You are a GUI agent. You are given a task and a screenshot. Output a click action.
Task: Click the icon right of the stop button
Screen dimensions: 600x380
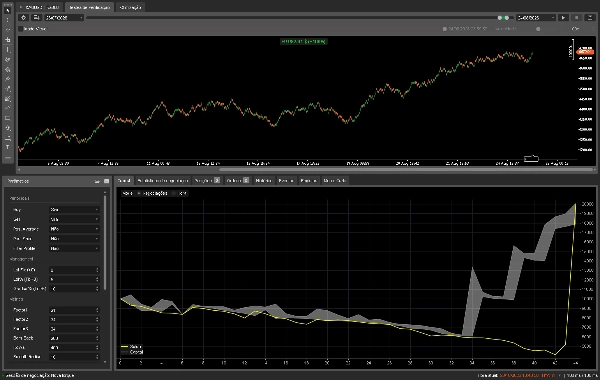(590, 18)
